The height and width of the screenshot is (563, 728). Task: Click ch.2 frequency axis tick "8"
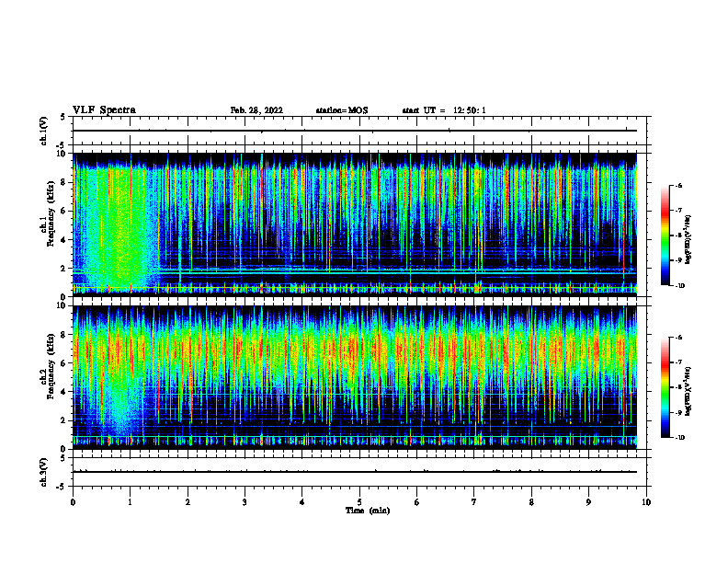(64, 335)
